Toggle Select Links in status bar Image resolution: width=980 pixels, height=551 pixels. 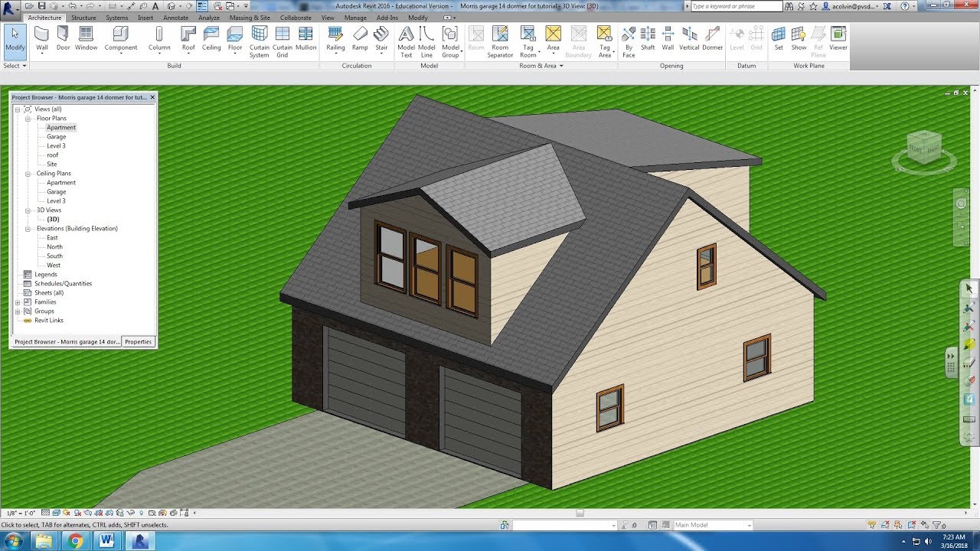[x=871, y=525]
